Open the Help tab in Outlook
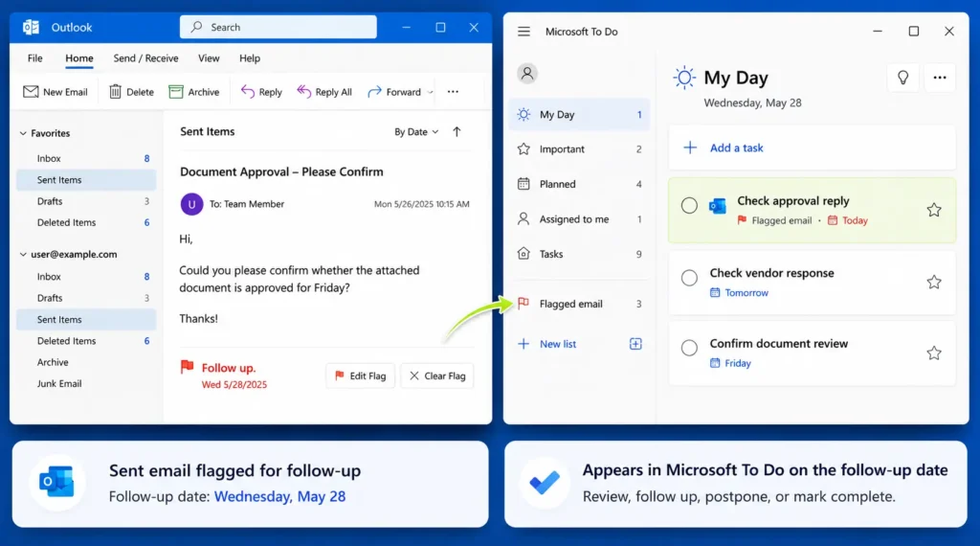Viewport: 980px width, 546px height. point(250,58)
